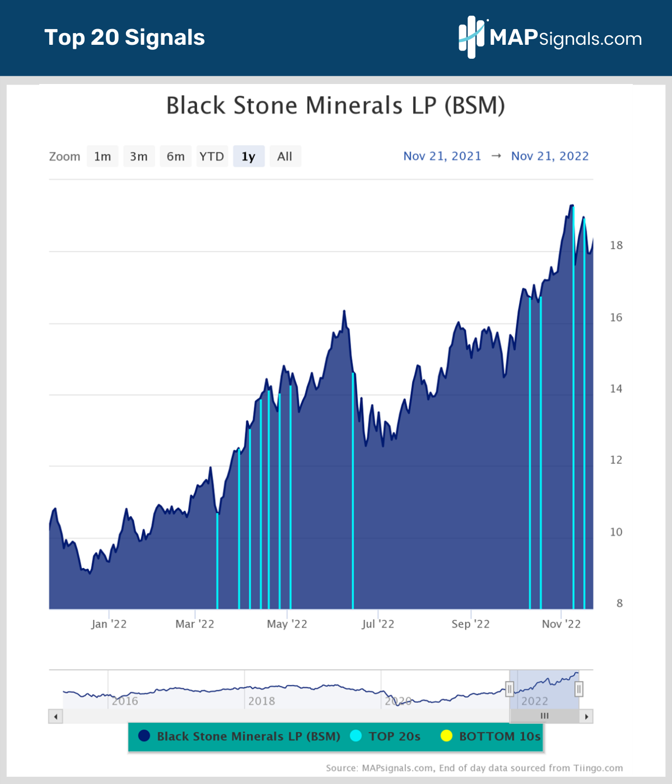This screenshot has width=672, height=784.
Task: Click the 14 price axis label
Action: tap(616, 389)
